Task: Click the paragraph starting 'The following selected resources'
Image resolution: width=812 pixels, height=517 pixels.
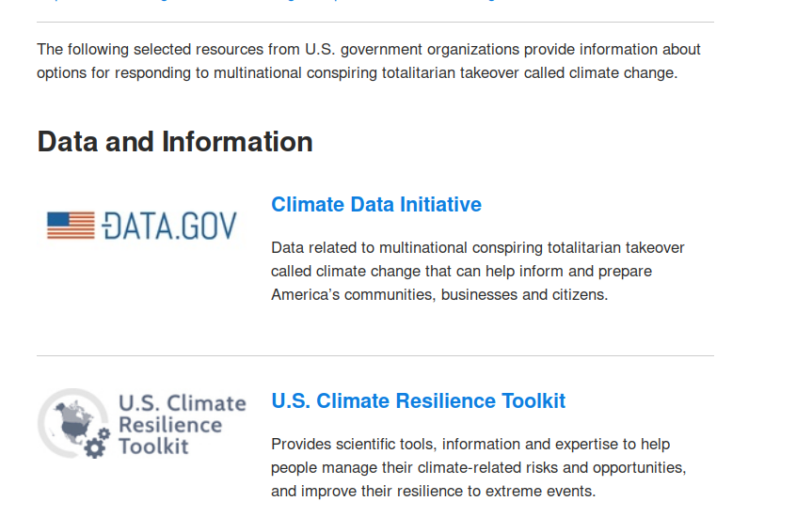Action: [368, 61]
